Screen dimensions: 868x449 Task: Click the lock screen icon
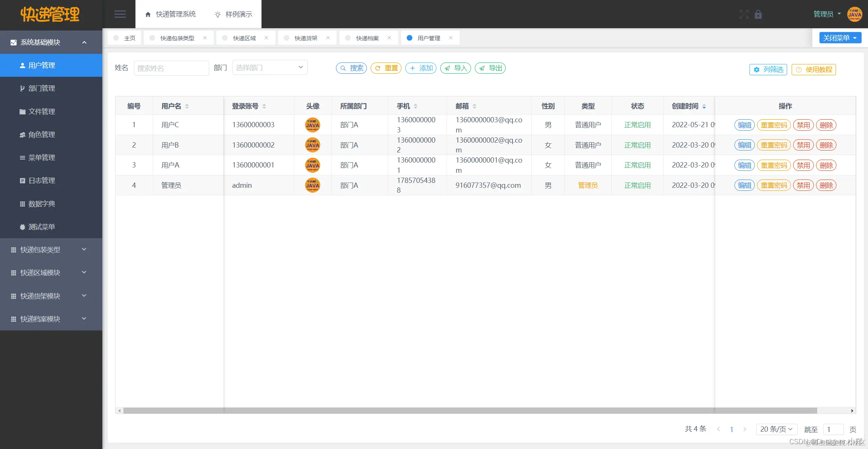pos(758,14)
